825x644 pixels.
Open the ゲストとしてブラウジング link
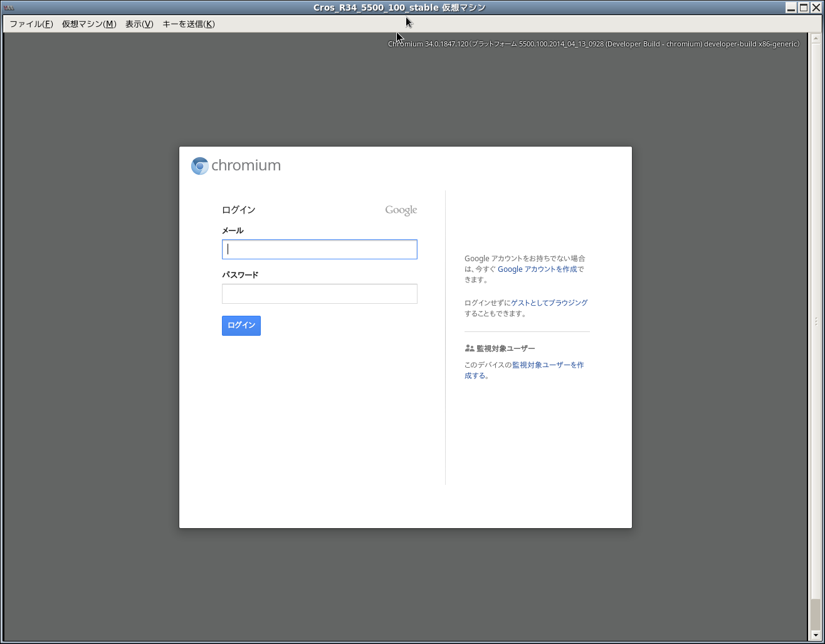coord(549,303)
